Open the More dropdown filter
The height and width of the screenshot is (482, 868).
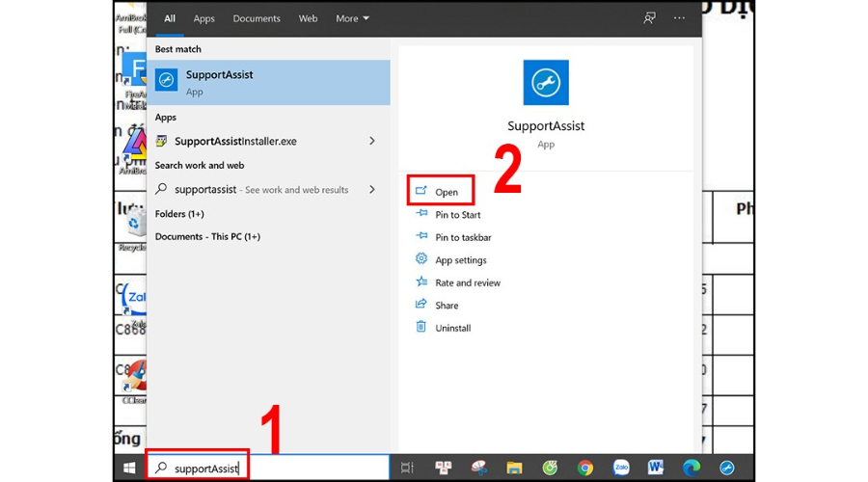pyautogui.click(x=352, y=18)
